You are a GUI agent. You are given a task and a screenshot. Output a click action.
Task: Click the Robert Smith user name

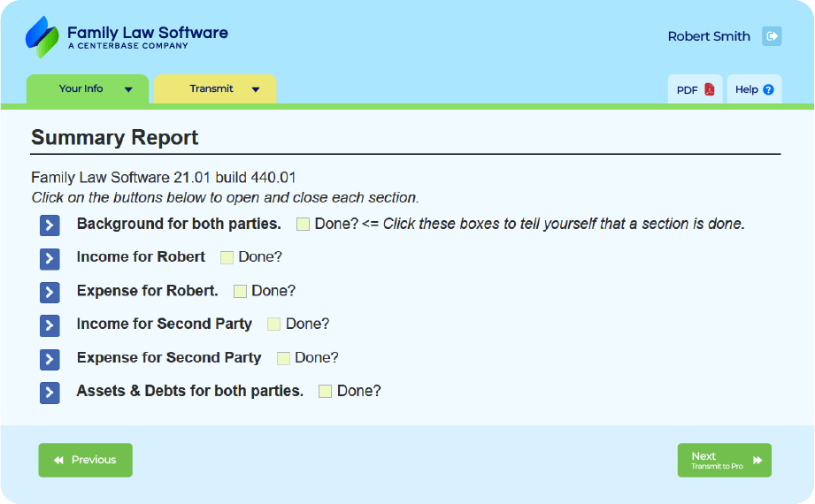(x=709, y=36)
